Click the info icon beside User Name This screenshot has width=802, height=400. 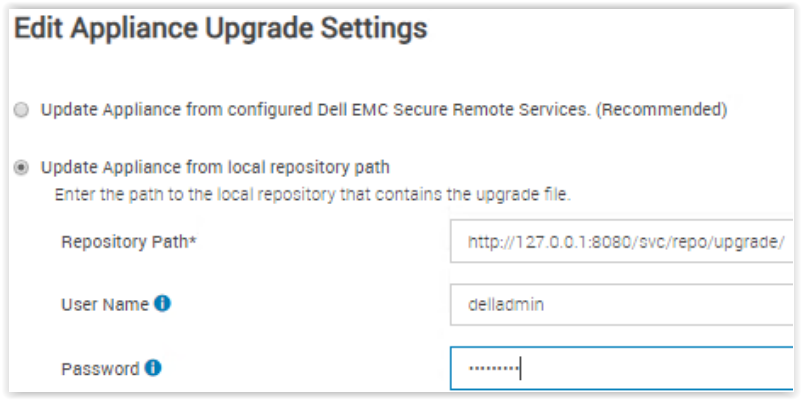point(163,304)
